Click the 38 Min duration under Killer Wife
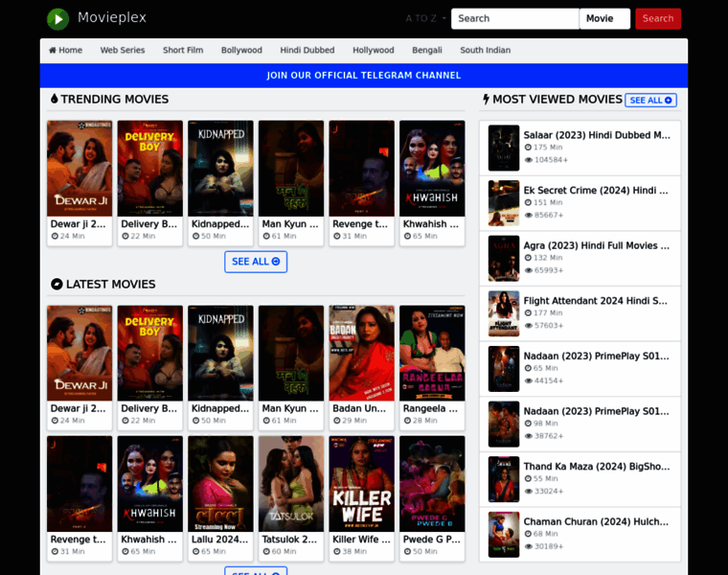 (353, 552)
